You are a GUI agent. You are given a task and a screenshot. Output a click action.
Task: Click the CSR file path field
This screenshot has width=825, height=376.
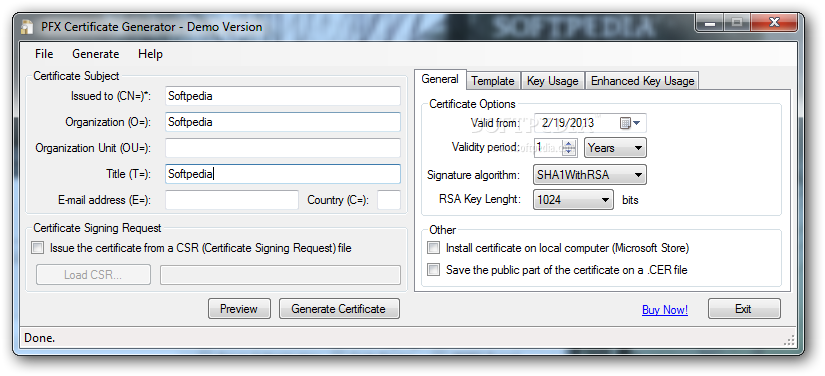tap(280, 275)
